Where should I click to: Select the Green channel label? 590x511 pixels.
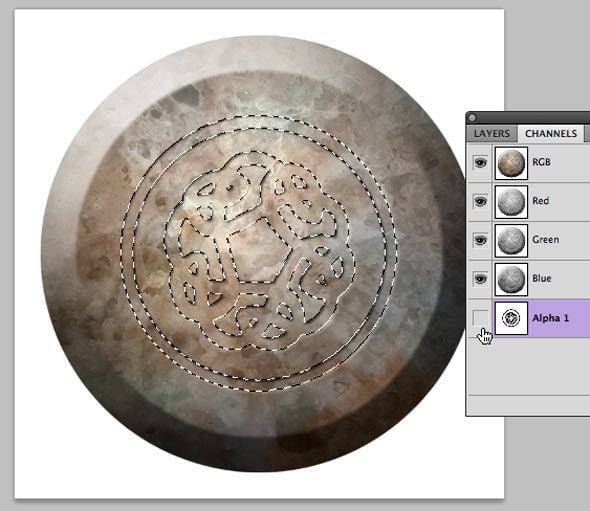click(x=546, y=240)
